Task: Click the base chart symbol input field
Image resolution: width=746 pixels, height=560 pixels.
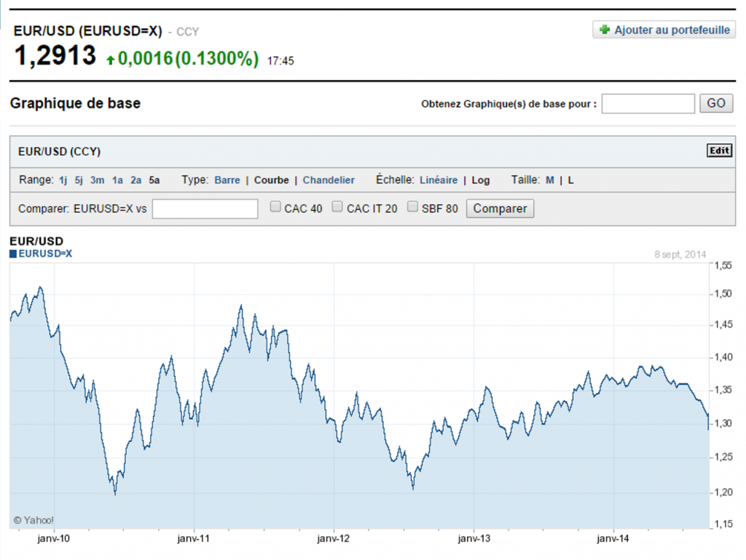Action: [x=648, y=103]
